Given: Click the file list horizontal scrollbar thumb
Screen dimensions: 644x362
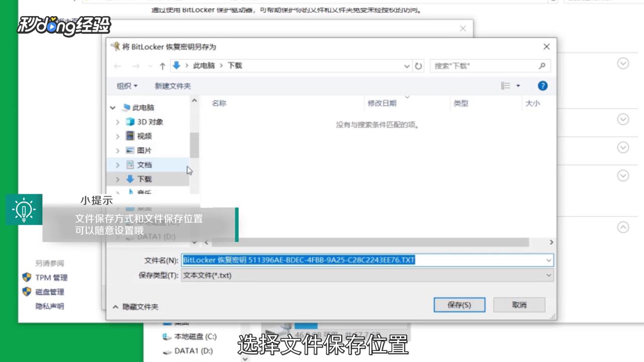Looking at the screenshot, I should (370, 242).
